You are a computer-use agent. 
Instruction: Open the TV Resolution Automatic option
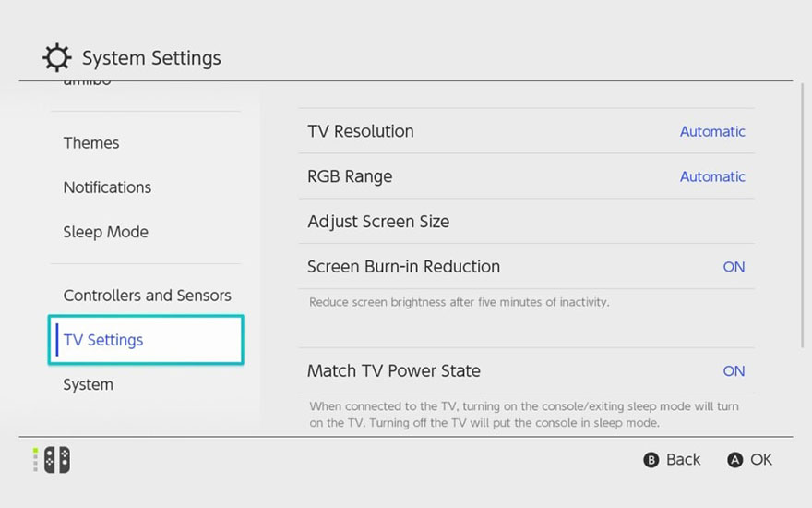click(711, 131)
